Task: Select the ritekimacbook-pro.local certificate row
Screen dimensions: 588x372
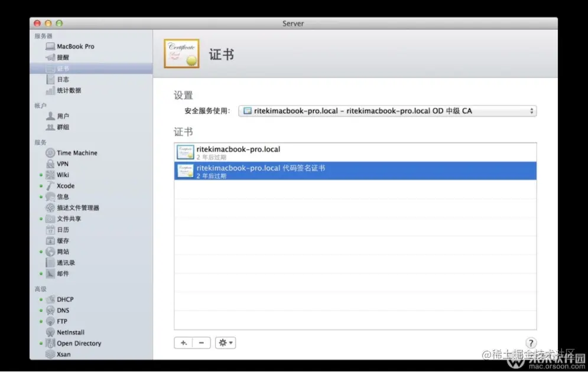Action: pos(355,152)
